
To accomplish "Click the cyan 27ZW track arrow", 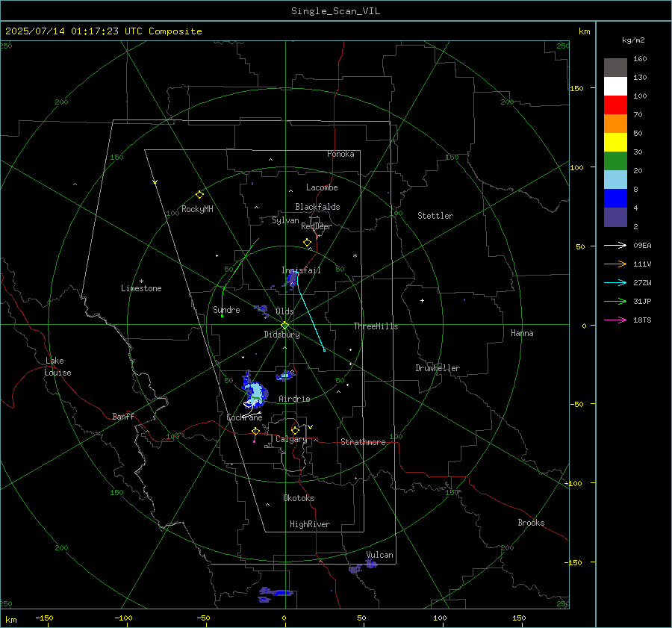I will [x=615, y=282].
